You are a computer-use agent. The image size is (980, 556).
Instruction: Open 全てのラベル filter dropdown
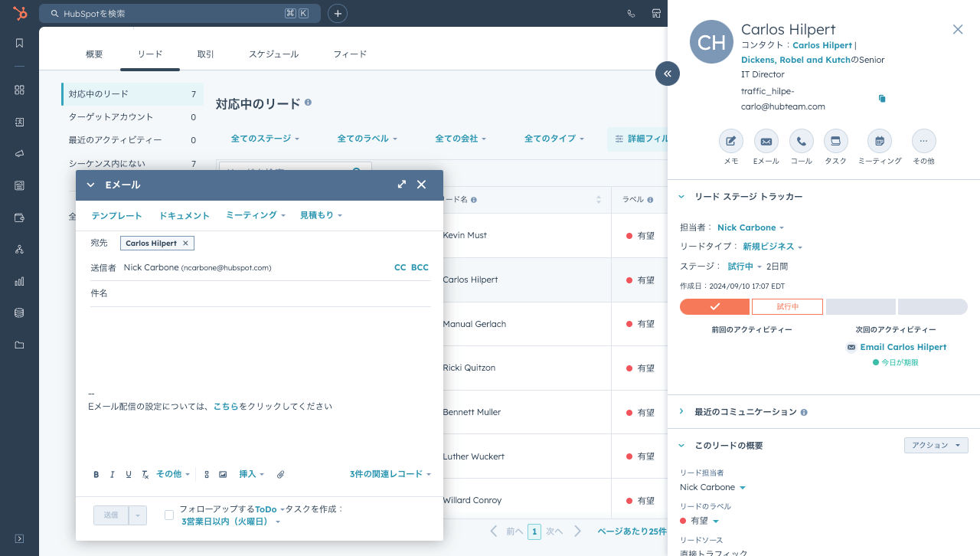[x=367, y=139]
